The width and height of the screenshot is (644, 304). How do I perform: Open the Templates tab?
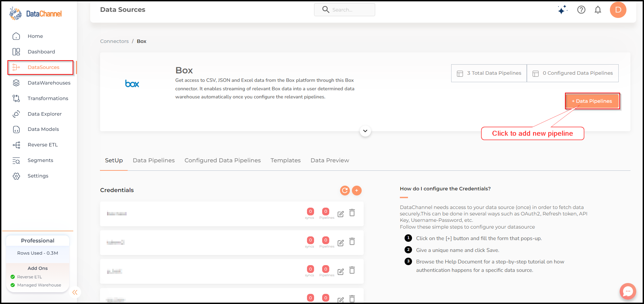point(285,160)
